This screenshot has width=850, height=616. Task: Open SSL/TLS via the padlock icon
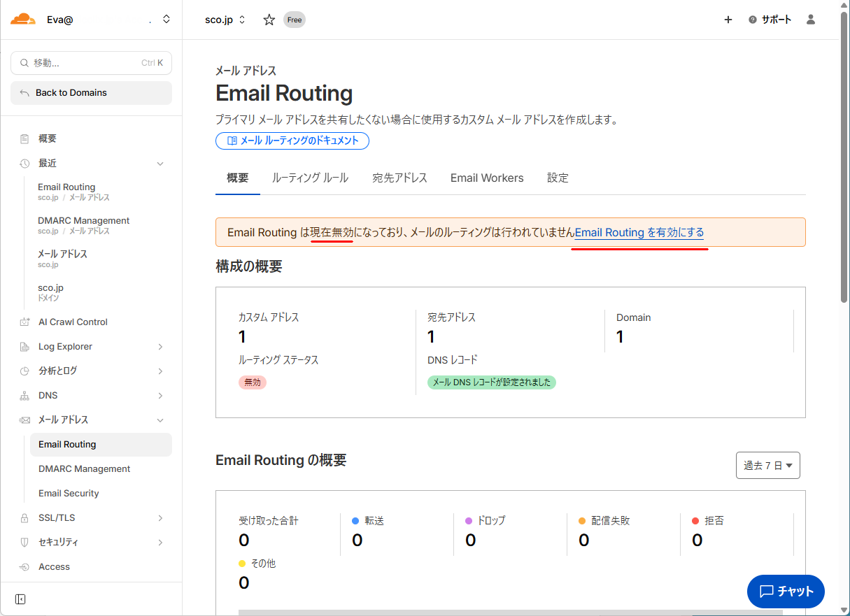24,517
